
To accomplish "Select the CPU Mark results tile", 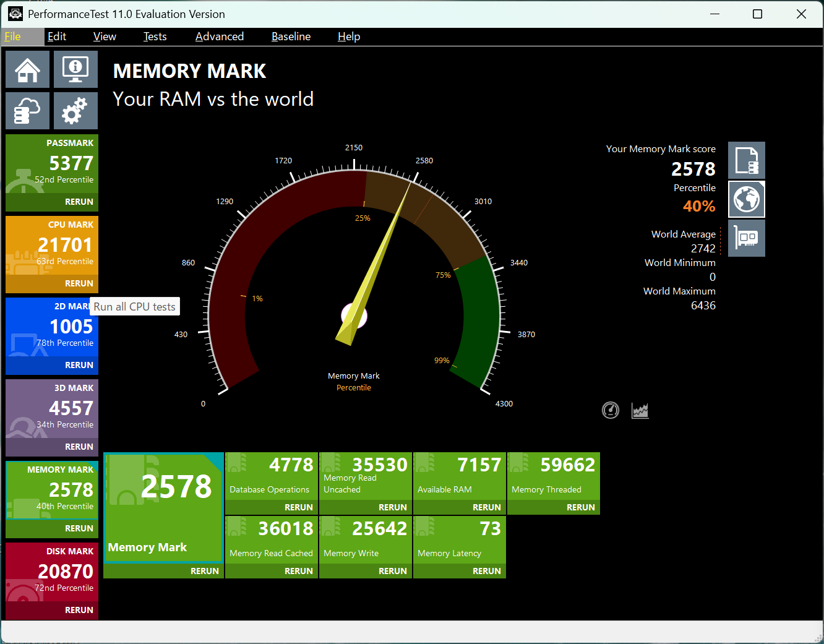I will 51,247.
